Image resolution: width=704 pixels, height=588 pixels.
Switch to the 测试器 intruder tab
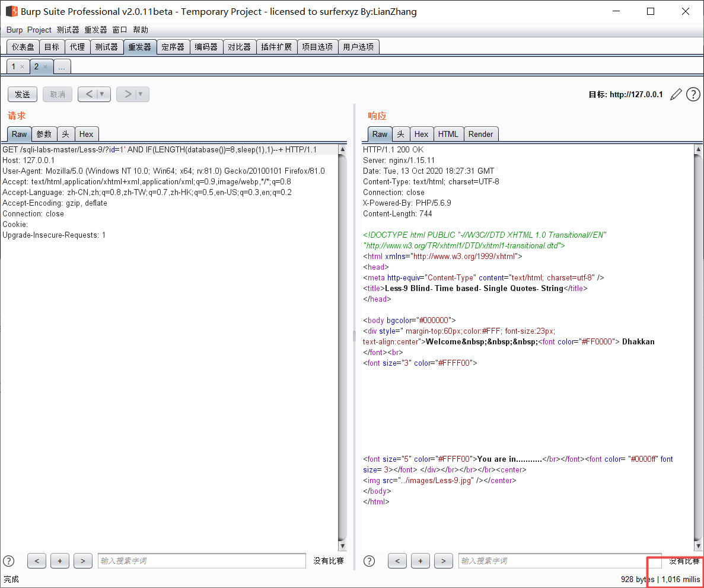pos(106,47)
